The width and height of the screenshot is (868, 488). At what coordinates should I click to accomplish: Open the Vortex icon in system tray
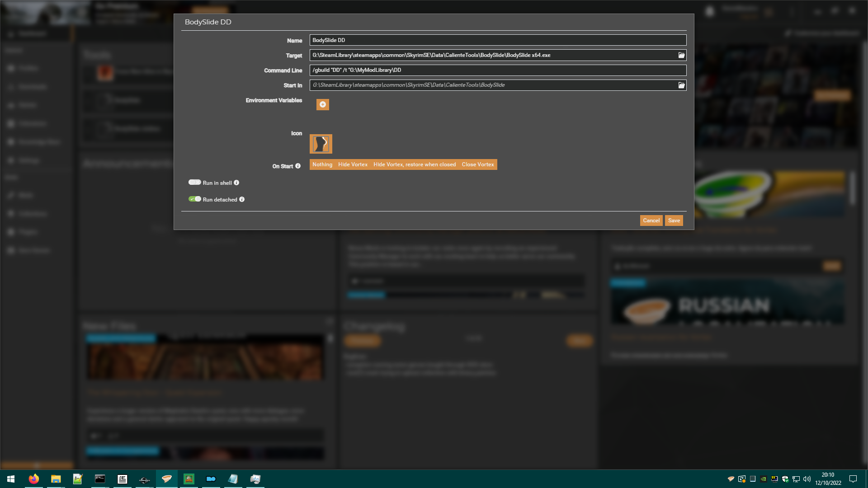coord(731,479)
